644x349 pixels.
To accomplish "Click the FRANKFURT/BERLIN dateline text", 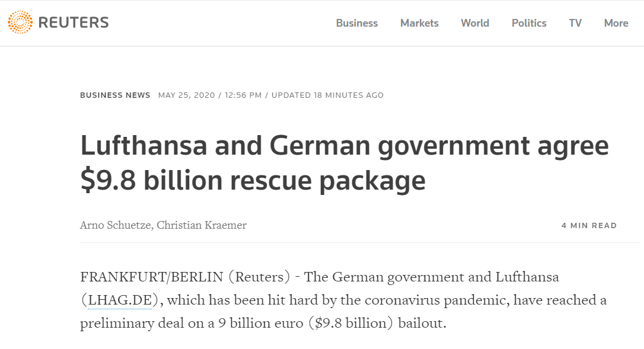I will tap(151, 277).
